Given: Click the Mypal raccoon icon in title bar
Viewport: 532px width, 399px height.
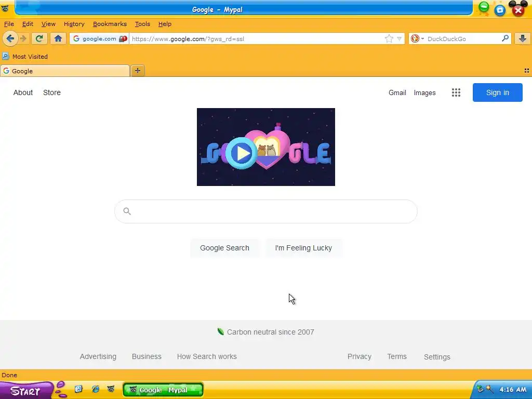Looking at the screenshot, I should (x=5, y=8).
